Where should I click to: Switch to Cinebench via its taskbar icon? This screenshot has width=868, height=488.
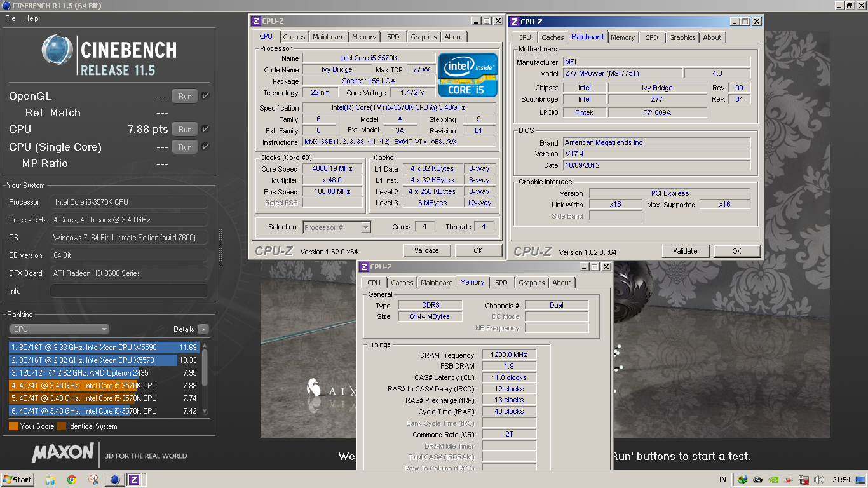tap(115, 480)
